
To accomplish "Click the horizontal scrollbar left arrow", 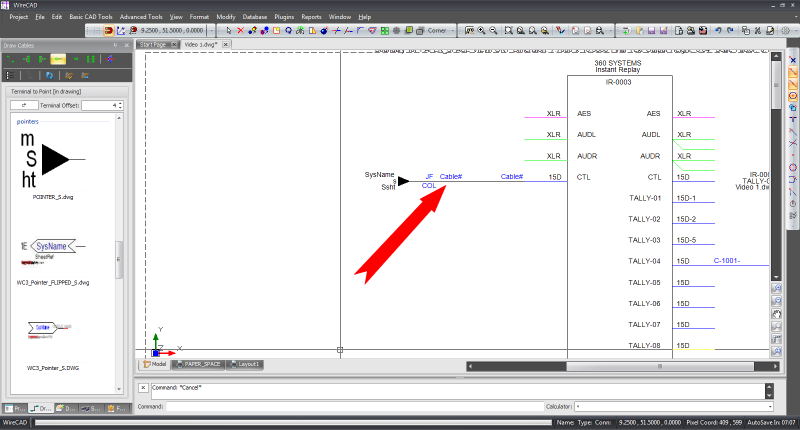I will [x=470, y=366].
